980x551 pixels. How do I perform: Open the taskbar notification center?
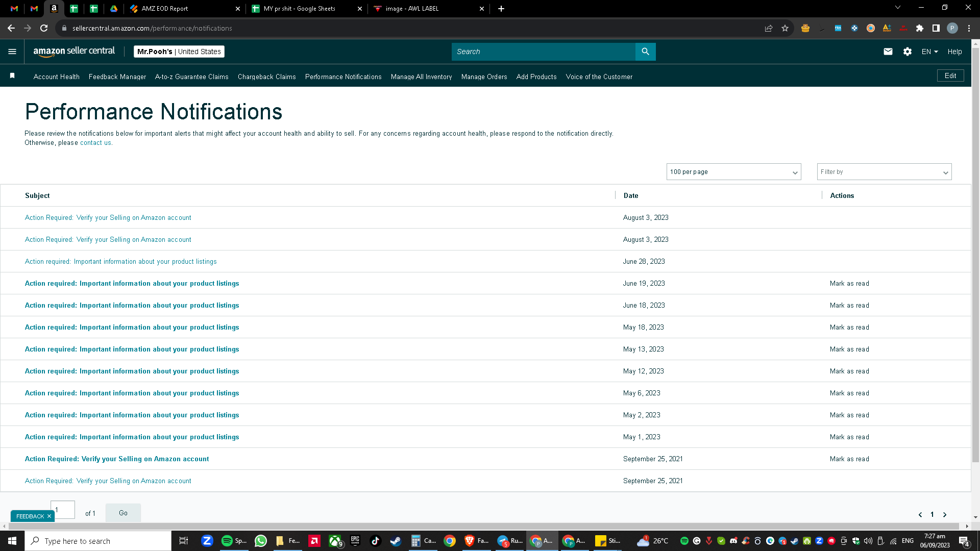point(964,541)
